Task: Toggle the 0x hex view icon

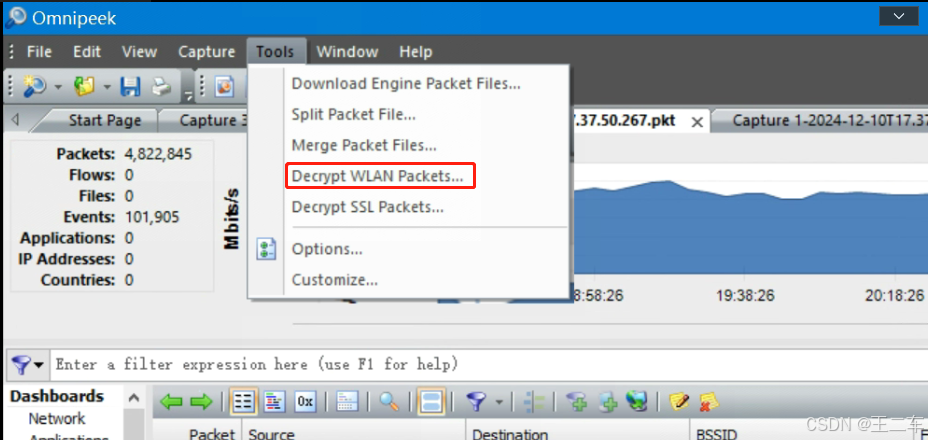Action: pos(305,402)
